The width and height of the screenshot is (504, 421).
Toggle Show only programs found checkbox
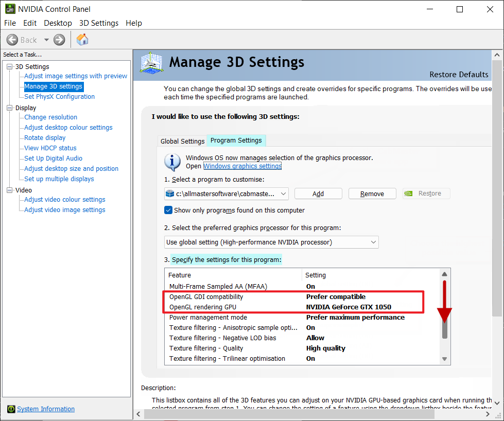(168, 210)
